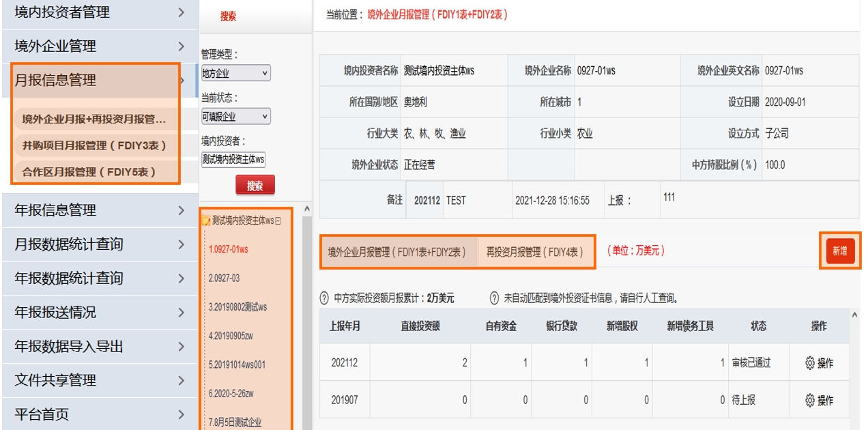
Task: Switch to 再投资月报管理 (FDIY4表) tab
Action: (534, 252)
